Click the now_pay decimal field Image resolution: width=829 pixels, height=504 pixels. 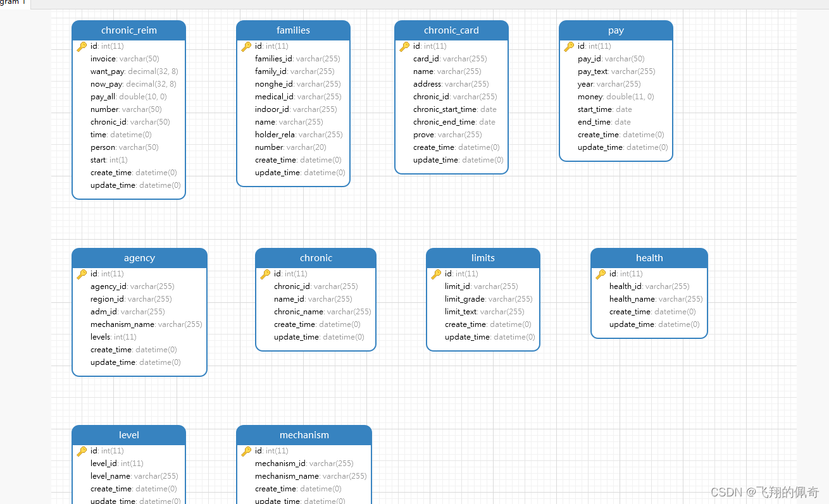[134, 84]
